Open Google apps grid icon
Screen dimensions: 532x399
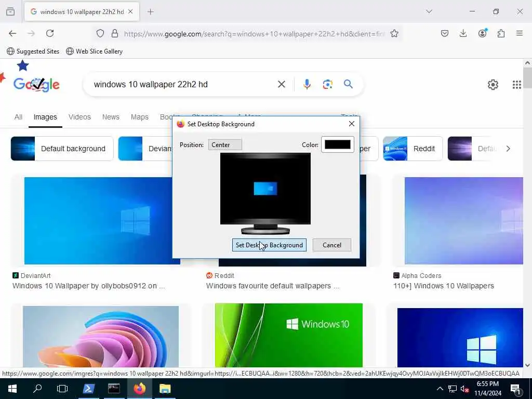[x=517, y=85]
